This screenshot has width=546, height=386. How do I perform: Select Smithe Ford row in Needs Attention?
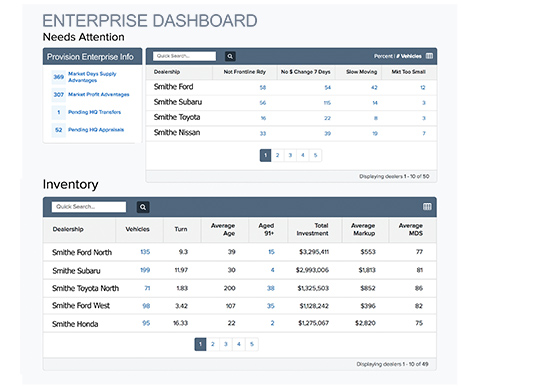click(291, 87)
